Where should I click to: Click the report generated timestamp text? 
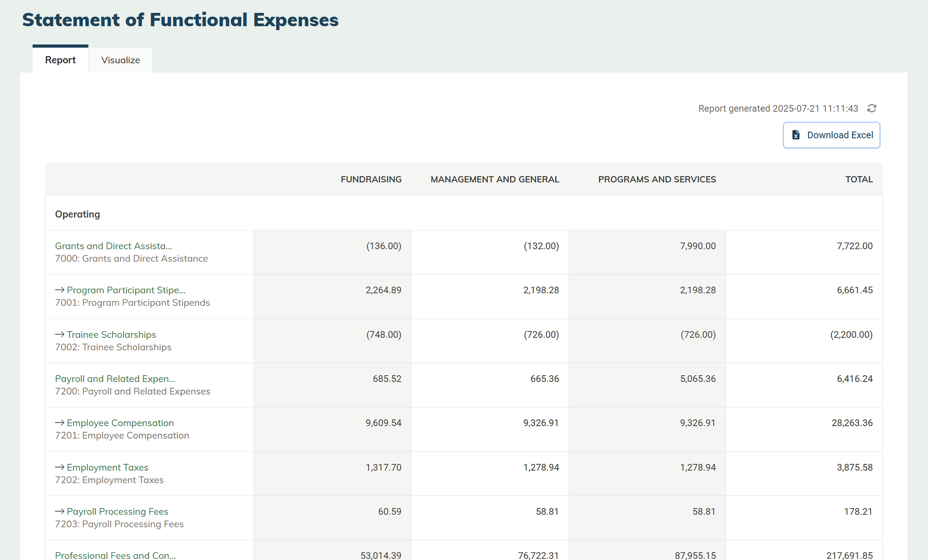point(778,109)
